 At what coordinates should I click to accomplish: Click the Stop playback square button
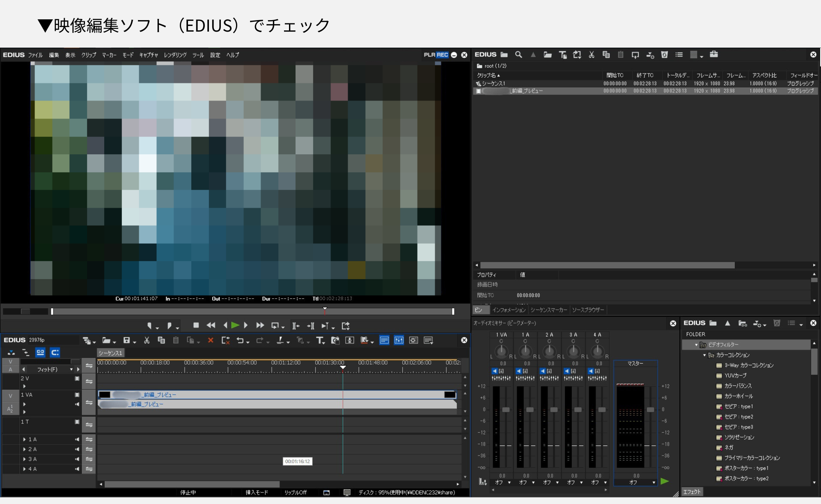point(196,325)
